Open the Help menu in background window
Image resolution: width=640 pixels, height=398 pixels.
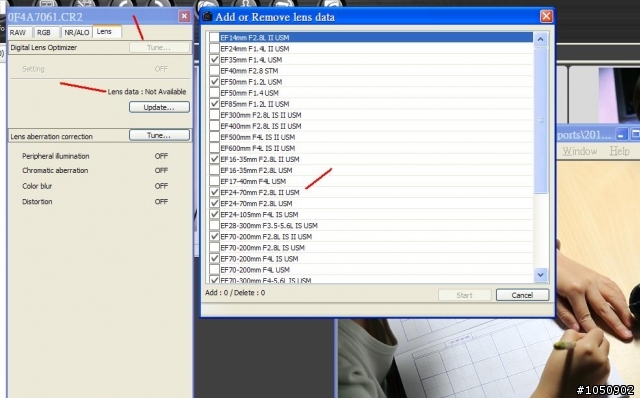(x=619, y=151)
